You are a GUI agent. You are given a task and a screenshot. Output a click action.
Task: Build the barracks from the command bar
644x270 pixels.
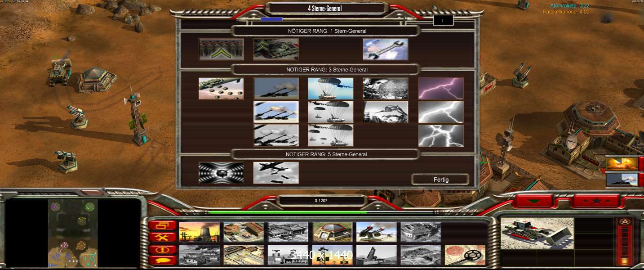pos(244,232)
